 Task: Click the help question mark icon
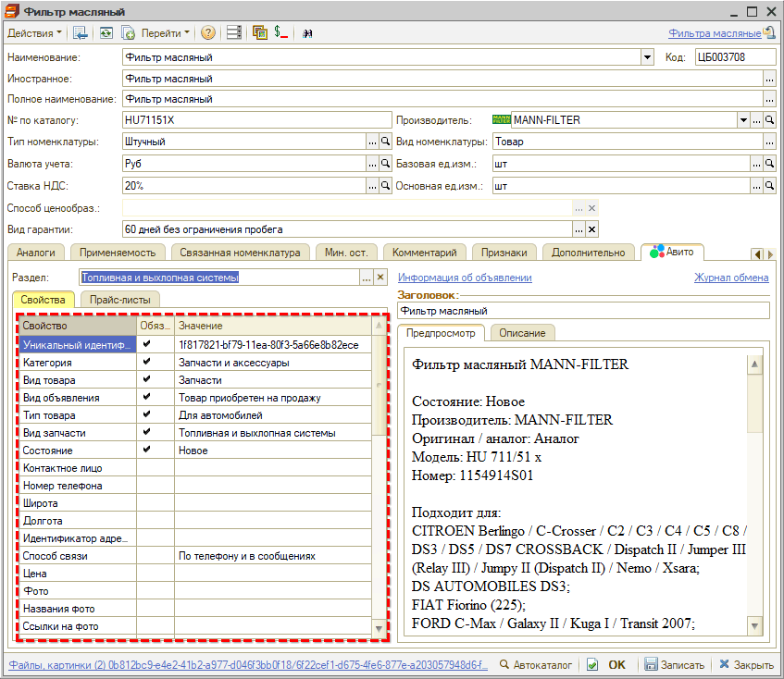pos(207,32)
